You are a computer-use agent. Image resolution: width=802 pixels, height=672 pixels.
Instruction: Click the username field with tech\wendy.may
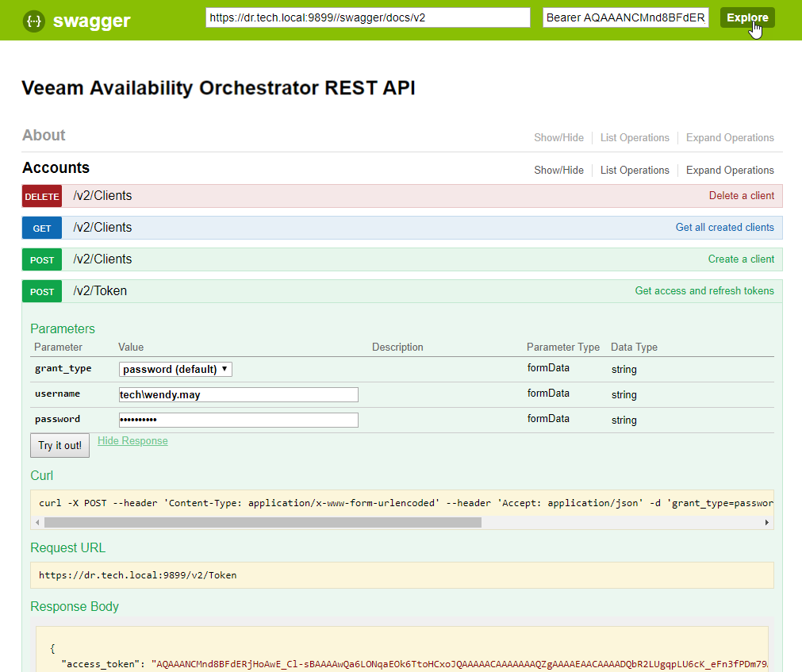point(238,395)
